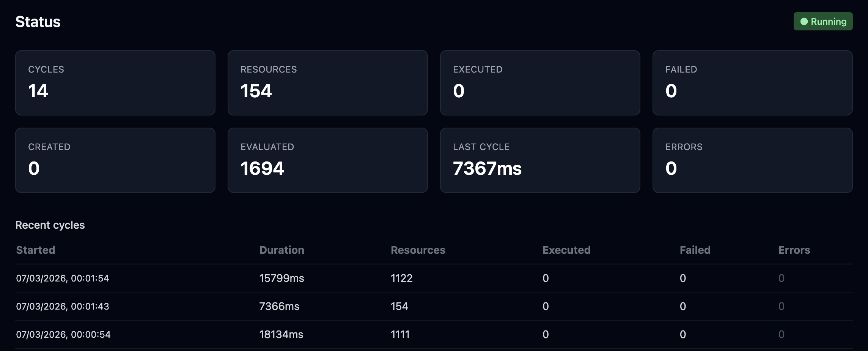The image size is (868, 351).
Task: Select the Created stat card
Action: click(115, 160)
